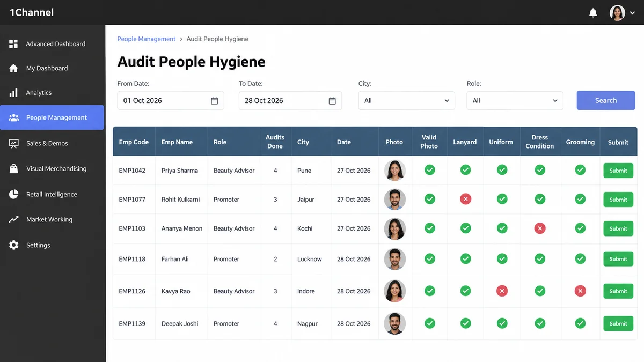Click the Audits Done column header
The width and height of the screenshot is (644, 362).
click(x=275, y=142)
